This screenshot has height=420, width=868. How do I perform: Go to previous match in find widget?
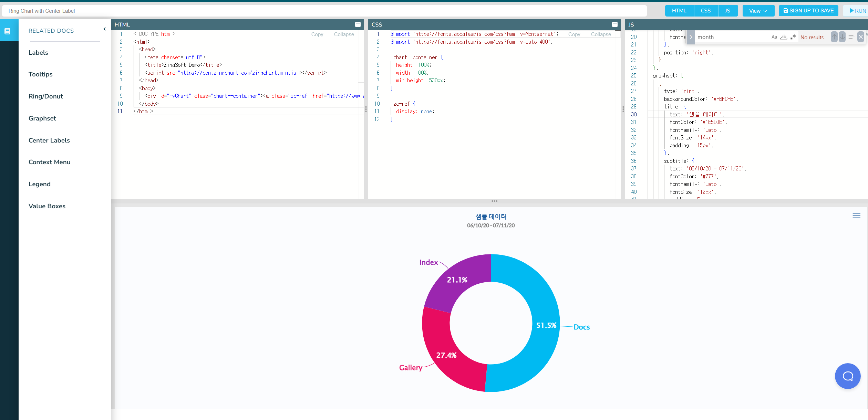click(x=834, y=37)
